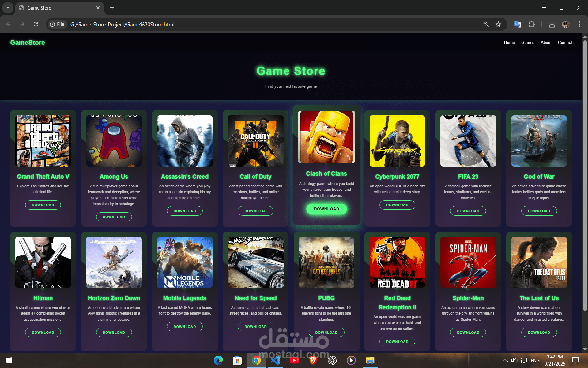Screen dimensions: 588x368
Task: Open the Chrome three-dot menu
Action: [579, 24]
